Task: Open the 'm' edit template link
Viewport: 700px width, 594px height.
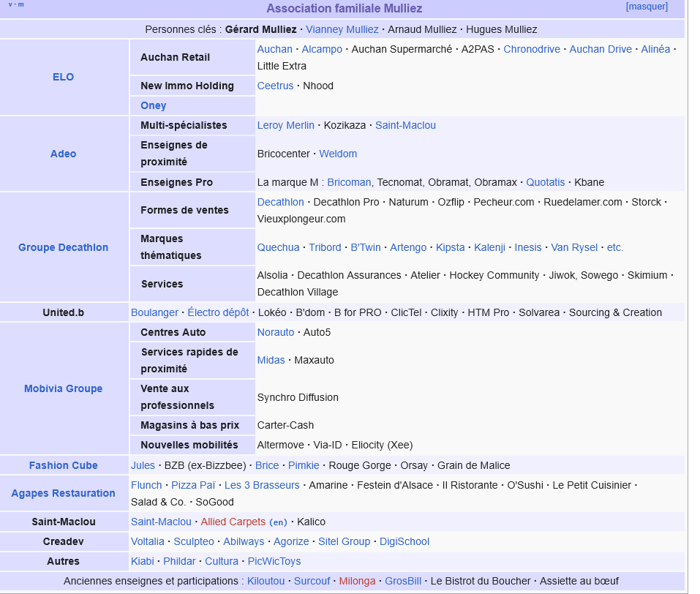Action: pyautogui.click(x=21, y=4)
